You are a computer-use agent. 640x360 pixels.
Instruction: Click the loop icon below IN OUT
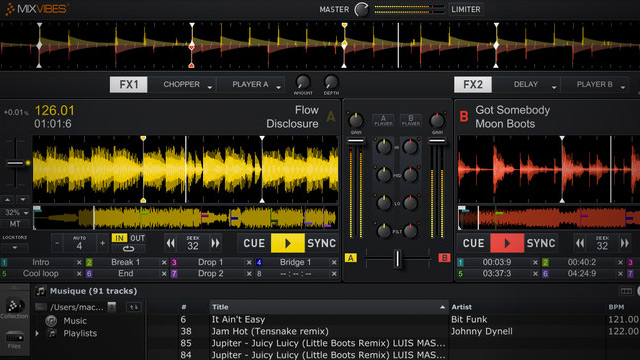click(x=128, y=249)
